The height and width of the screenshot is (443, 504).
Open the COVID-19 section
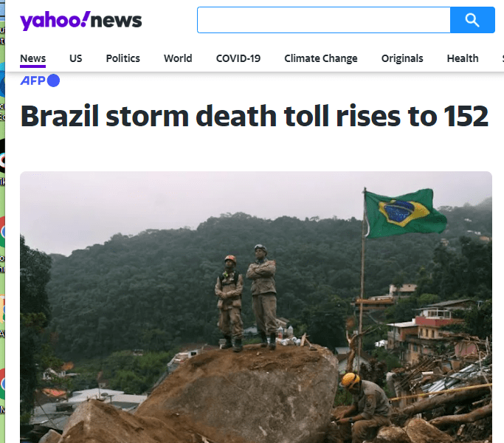click(x=238, y=58)
